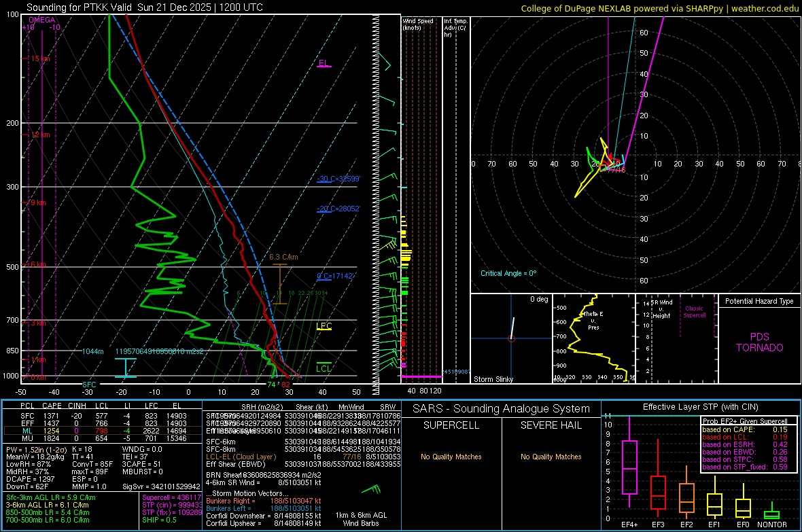Select the Effective Layer STP (with CIN) title
Viewport: 802px width, 532px height.
(x=701, y=407)
